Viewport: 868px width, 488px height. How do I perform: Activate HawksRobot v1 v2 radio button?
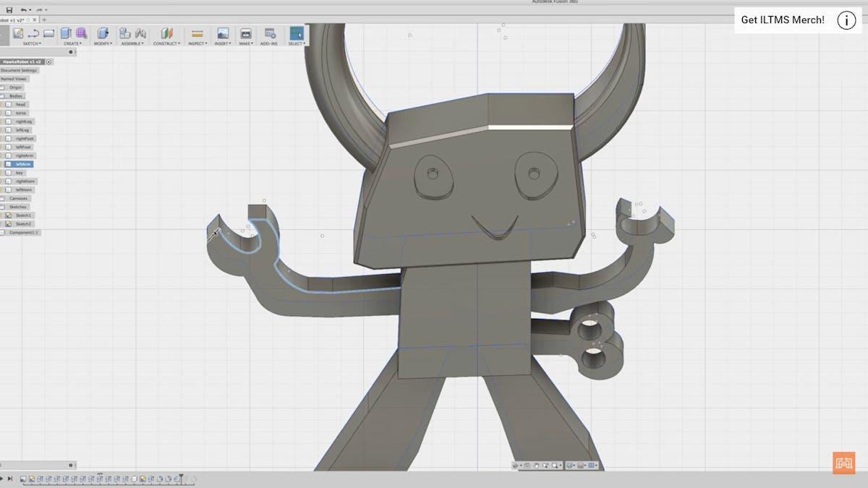point(48,62)
